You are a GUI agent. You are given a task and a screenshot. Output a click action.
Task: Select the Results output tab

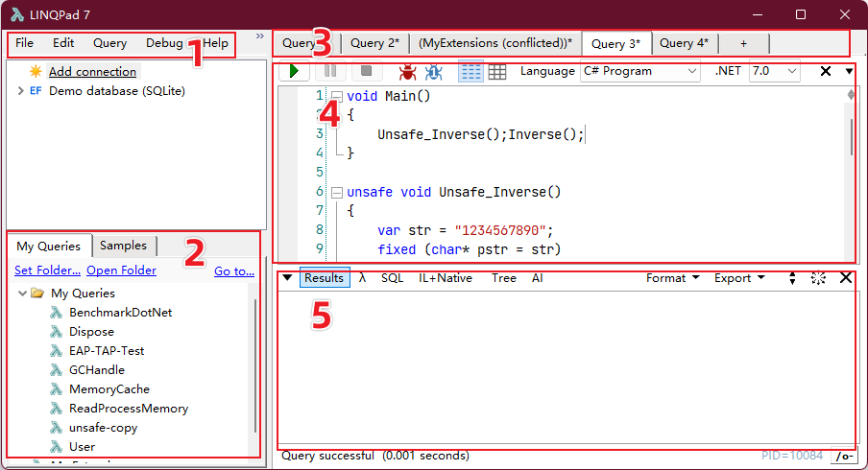point(325,278)
